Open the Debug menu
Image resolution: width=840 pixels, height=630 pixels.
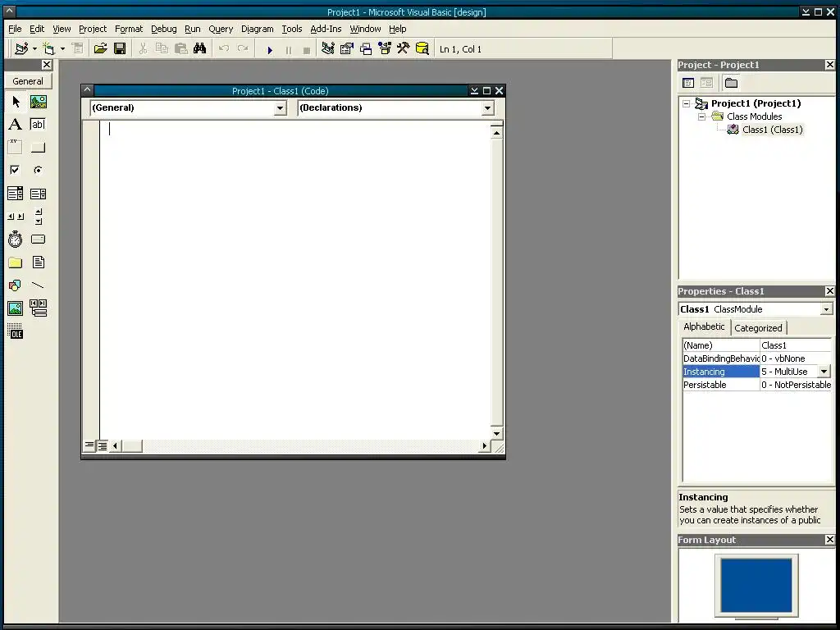click(163, 29)
